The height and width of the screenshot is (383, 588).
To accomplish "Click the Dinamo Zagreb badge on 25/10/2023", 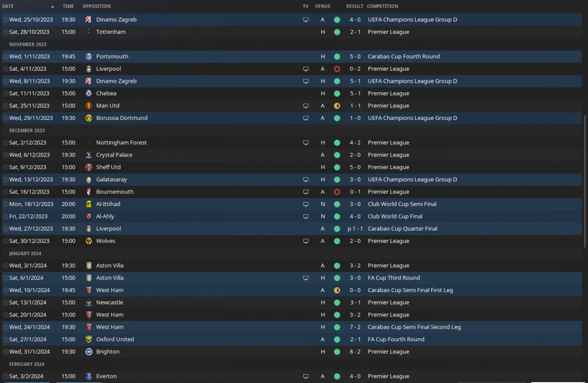I will [x=88, y=20].
